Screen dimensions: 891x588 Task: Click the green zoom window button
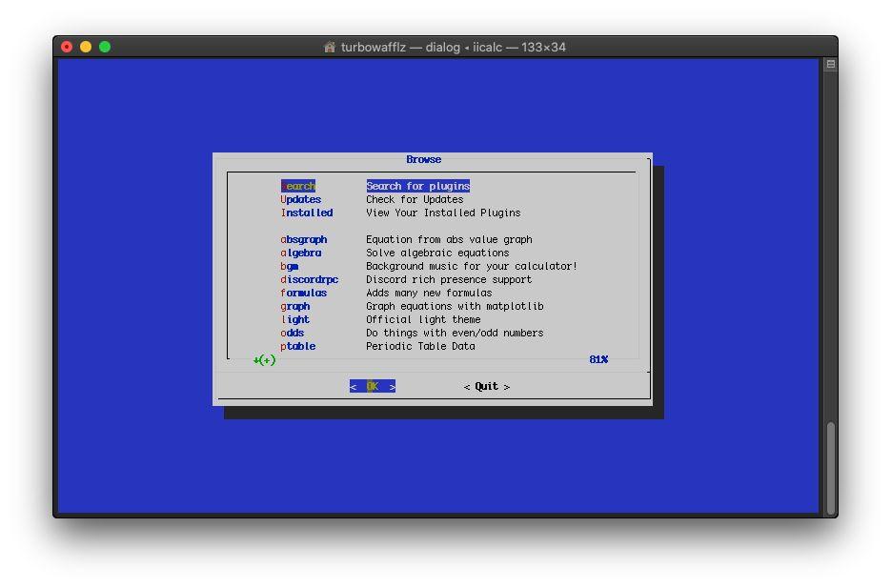105,47
